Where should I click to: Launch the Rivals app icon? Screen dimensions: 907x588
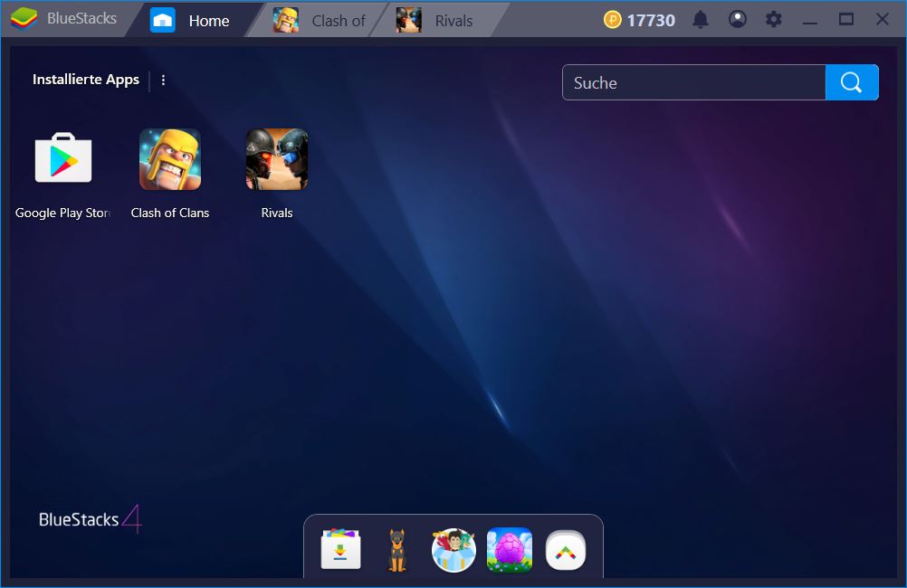point(276,159)
